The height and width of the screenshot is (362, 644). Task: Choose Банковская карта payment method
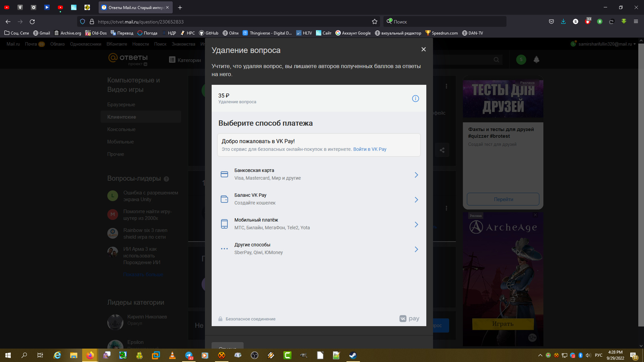(x=319, y=174)
